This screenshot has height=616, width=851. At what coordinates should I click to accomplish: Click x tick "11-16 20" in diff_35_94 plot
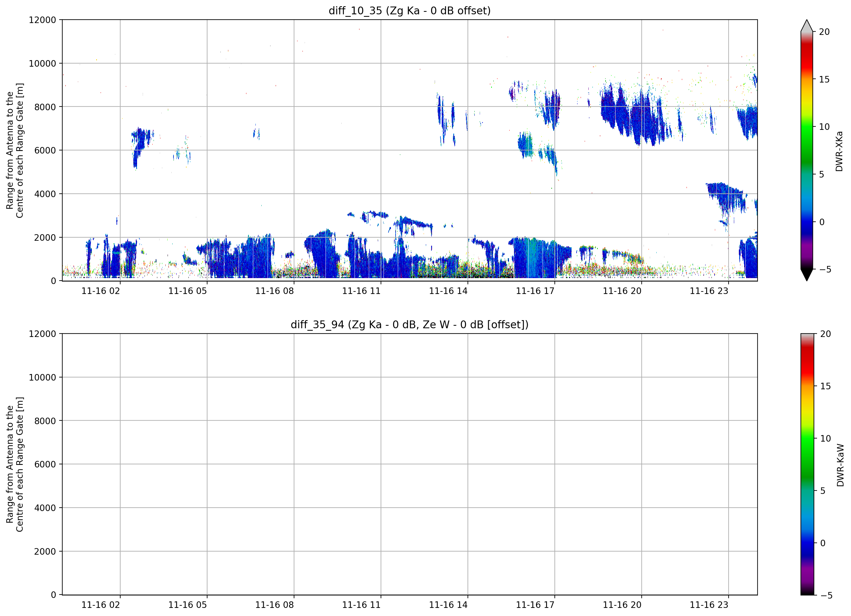coord(622,605)
